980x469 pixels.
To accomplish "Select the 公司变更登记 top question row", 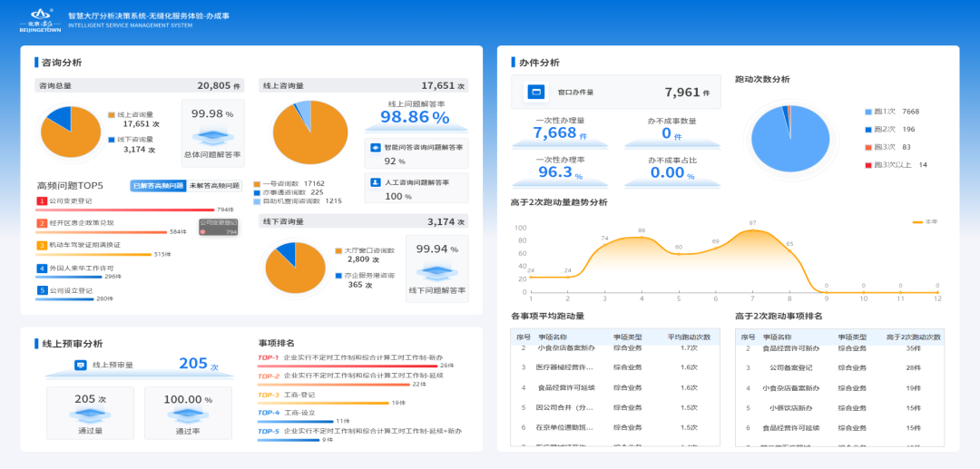I will [x=71, y=200].
